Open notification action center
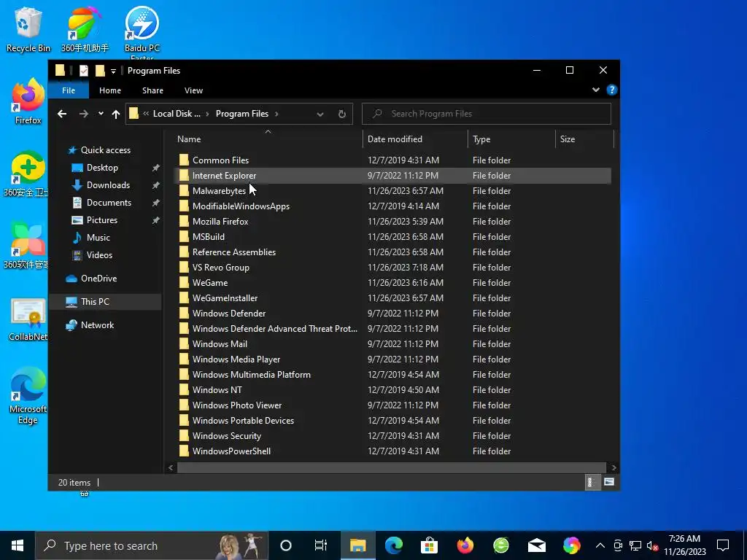The width and height of the screenshot is (747, 560). click(723, 545)
